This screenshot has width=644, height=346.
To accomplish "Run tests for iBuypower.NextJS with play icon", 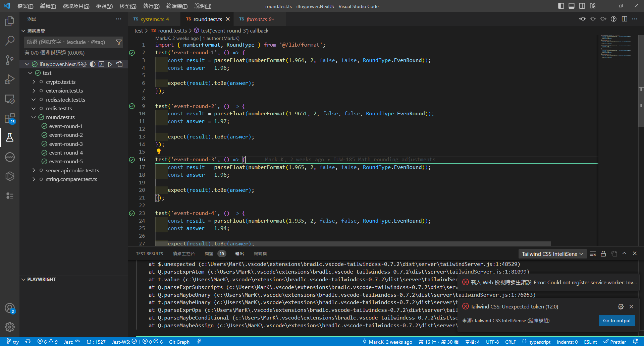I will click(x=110, y=64).
